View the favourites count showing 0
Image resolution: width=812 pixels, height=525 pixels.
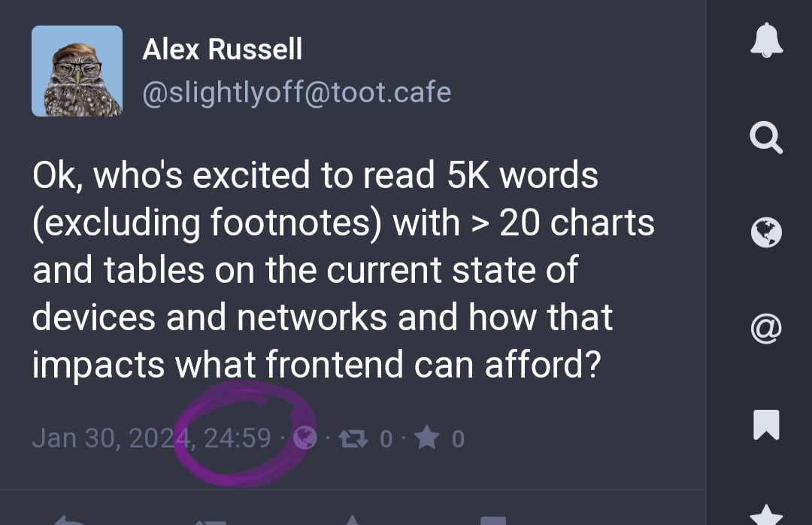pos(458,439)
